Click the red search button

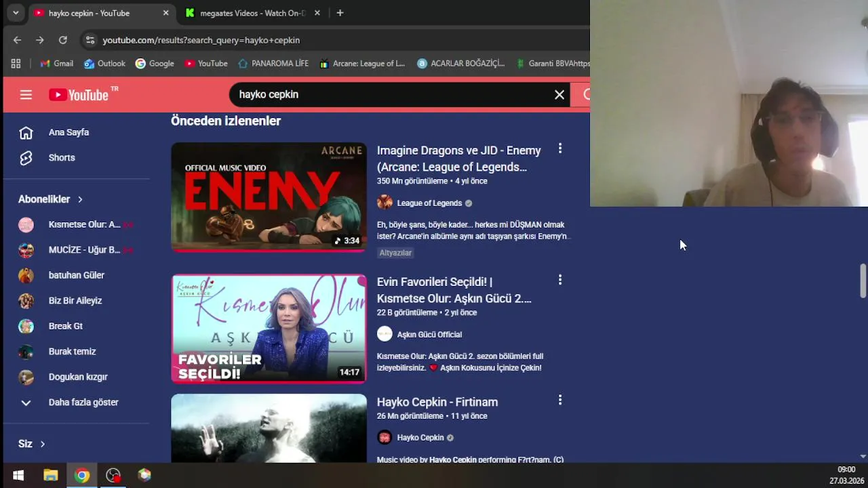click(x=582, y=95)
